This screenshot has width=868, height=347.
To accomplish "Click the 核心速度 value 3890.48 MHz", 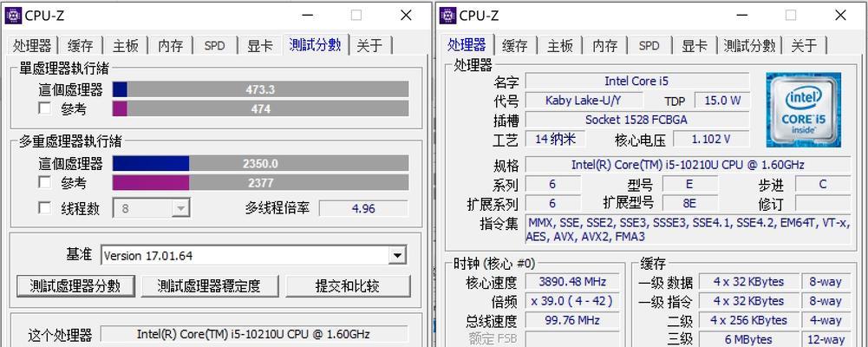I will 572,281.
